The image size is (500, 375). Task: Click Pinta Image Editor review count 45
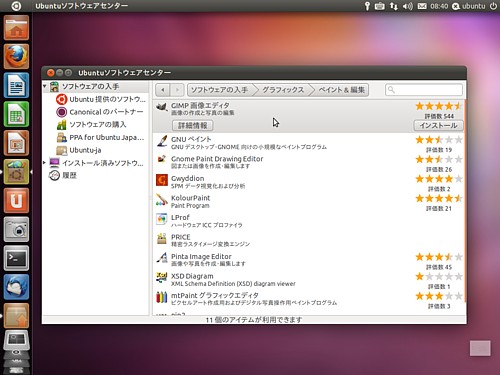[x=439, y=267]
